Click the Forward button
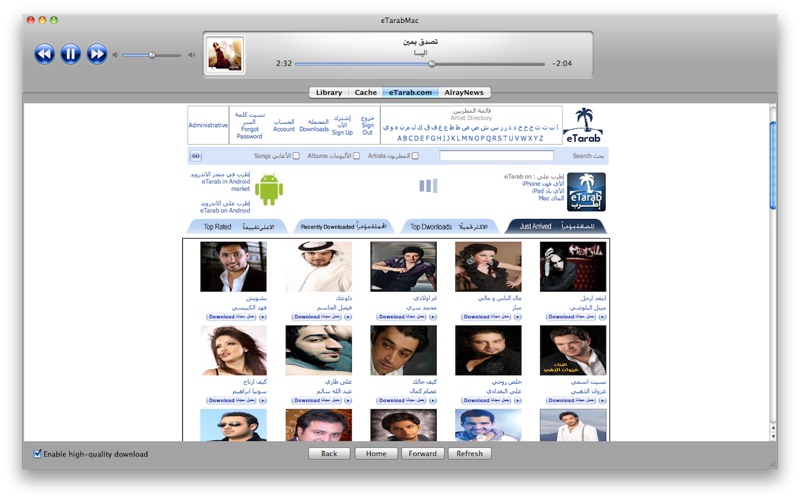Screen dimensions: 800x500 pos(422,454)
